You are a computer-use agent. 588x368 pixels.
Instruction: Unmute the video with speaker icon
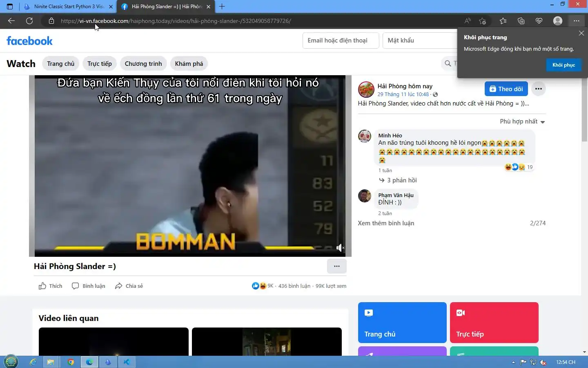pos(340,248)
